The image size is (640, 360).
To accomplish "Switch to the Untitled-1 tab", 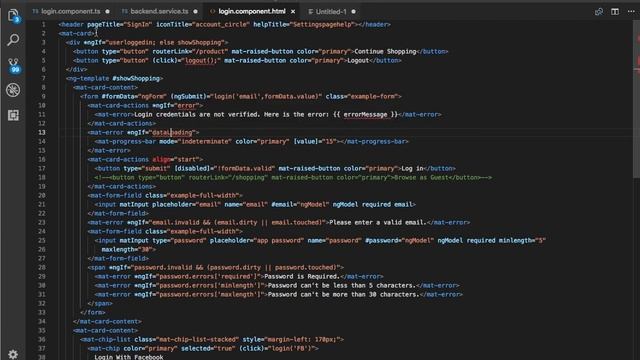I will click(331, 11).
